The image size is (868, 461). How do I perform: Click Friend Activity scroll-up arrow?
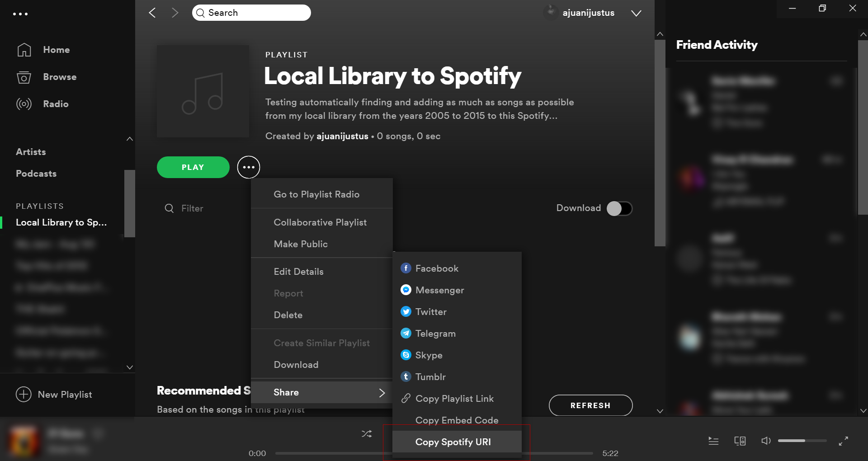pos(863,34)
